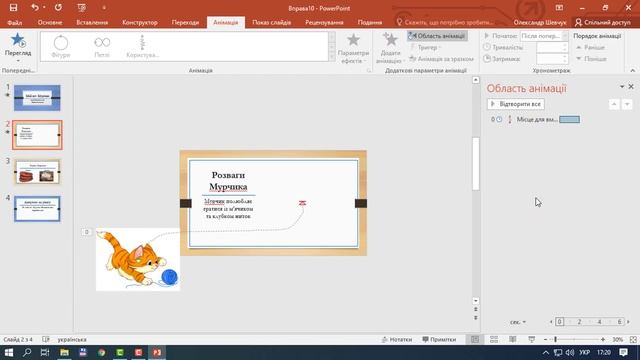The width and height of the screenshot is (640, 360).
Task: Undo the last action
Action: pyautogui.click(x=35, y=8)
